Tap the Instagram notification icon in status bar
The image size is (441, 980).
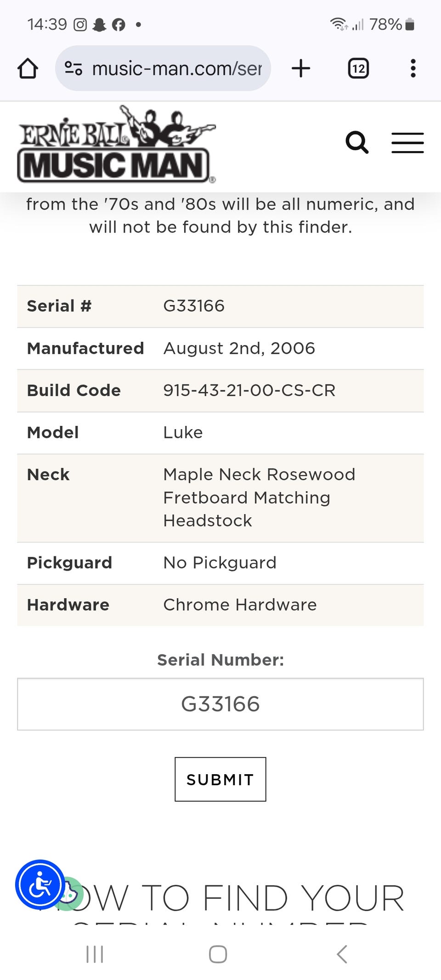click(x=80, y=24)
